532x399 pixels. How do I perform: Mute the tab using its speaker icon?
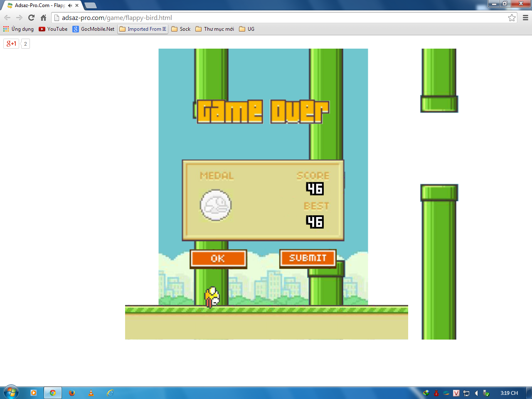(70, 5)
